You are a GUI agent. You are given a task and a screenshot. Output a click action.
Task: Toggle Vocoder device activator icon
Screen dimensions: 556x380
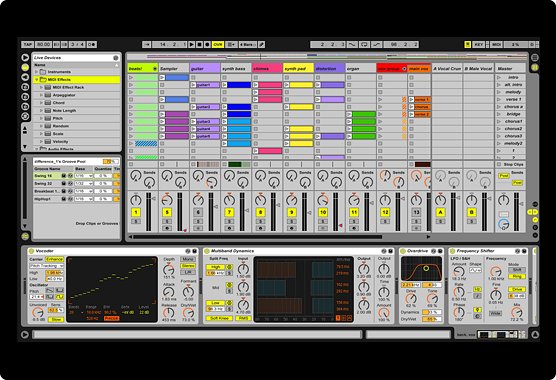(x=31, y=251)
